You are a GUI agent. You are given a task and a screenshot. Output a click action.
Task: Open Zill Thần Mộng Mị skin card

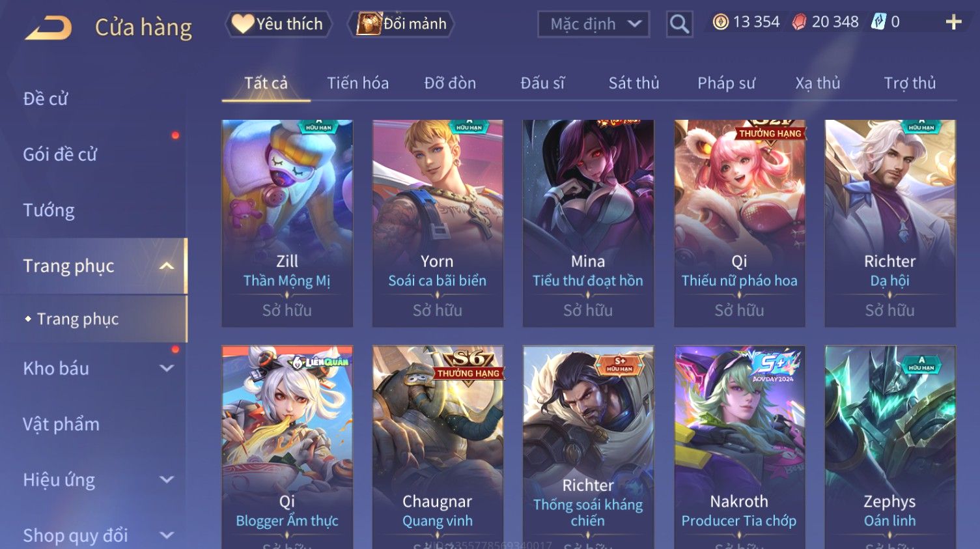coord(287,223)
